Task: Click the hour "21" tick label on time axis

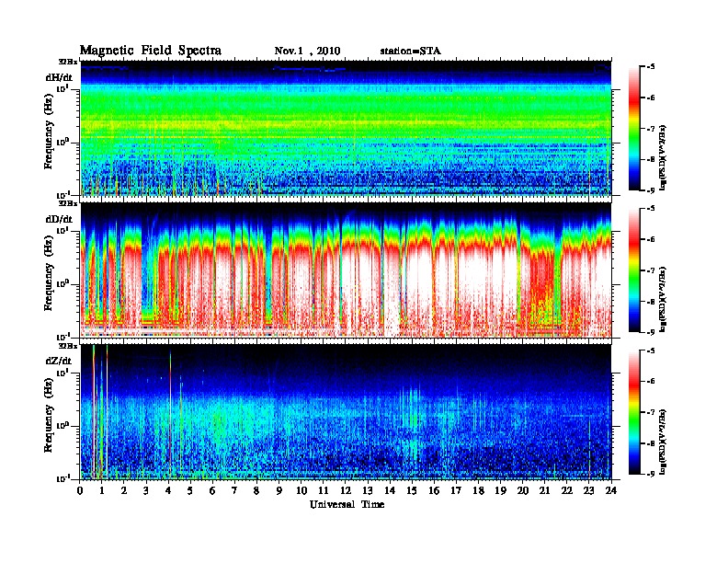Action: point(544,490)
